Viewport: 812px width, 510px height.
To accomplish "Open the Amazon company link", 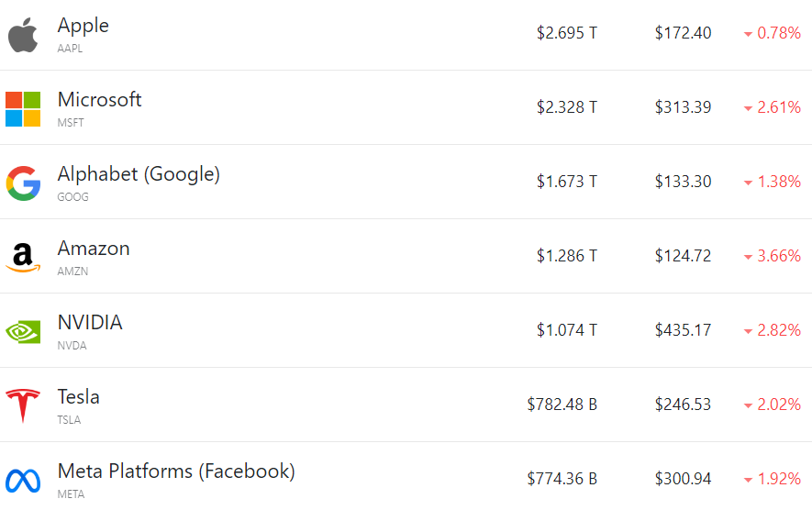I will pos(94,249).
